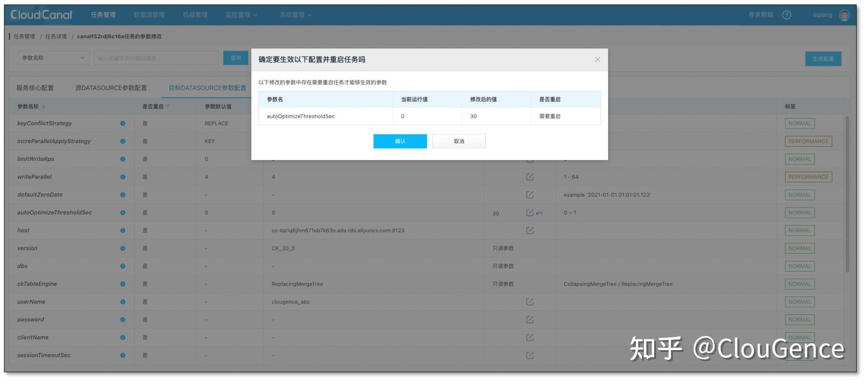Click the help question mark icon

tap(787, 15)
